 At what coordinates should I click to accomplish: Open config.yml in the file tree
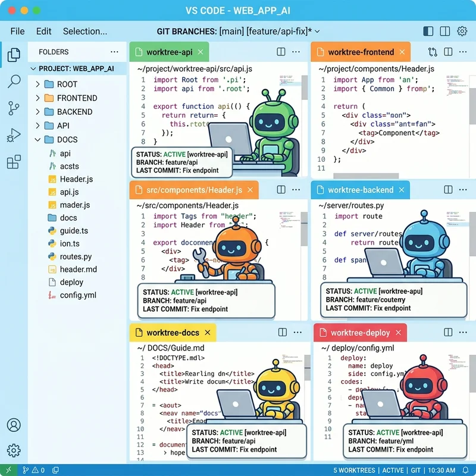coord(78,295)
